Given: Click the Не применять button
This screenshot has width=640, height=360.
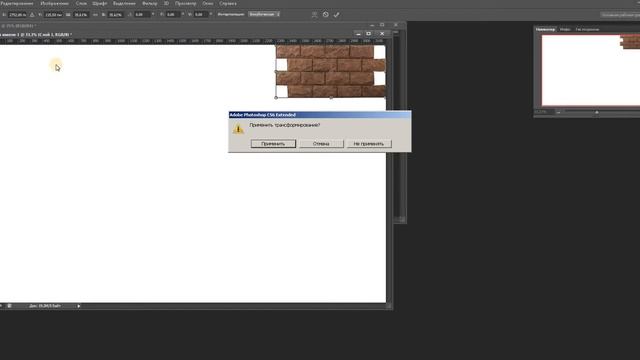Looking at the screenshot, I should (x=369, y=144).
